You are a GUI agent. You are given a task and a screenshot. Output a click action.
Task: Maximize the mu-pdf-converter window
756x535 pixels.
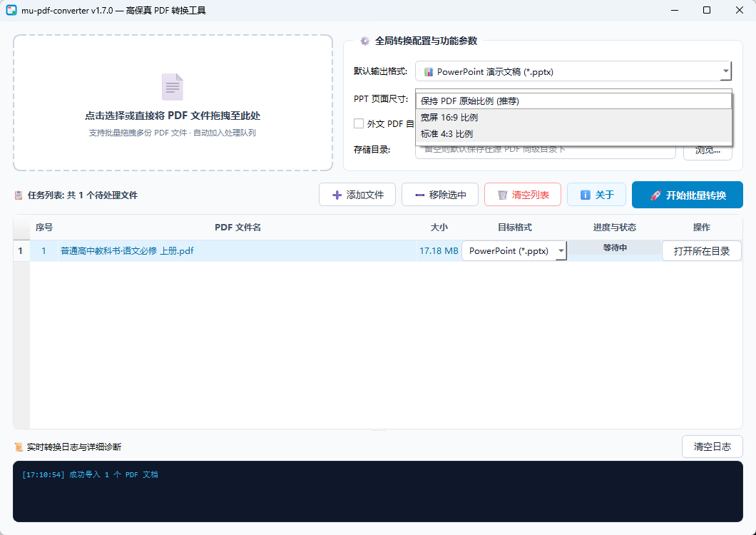click(706, 10)
